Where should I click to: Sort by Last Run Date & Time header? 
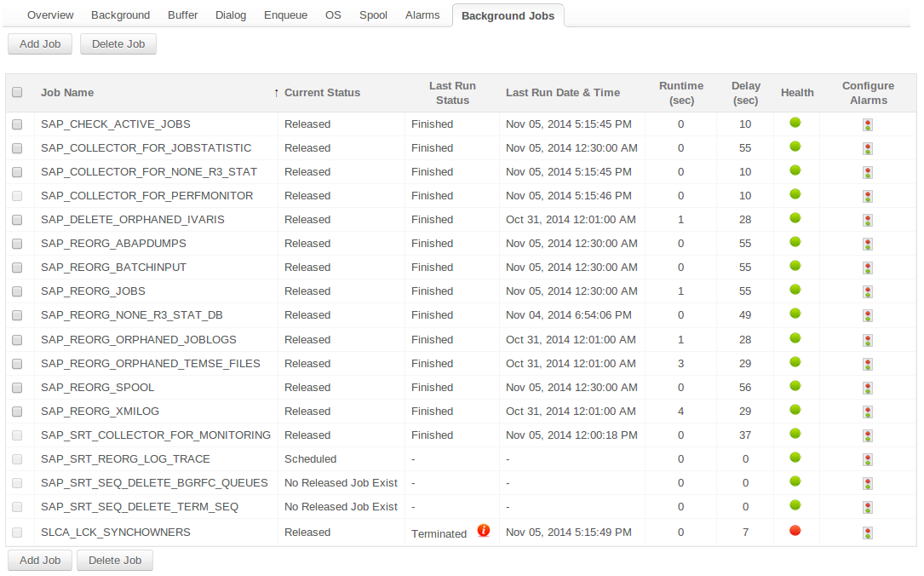tap(562, 93)
